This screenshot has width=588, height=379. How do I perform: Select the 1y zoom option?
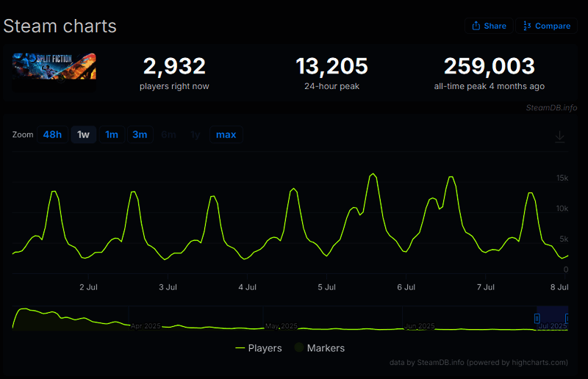195,134
